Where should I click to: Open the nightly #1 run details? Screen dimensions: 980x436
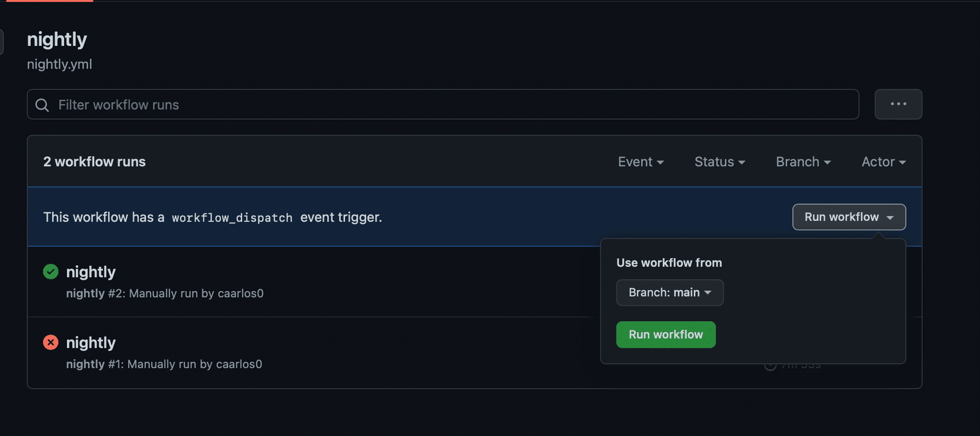91,342
